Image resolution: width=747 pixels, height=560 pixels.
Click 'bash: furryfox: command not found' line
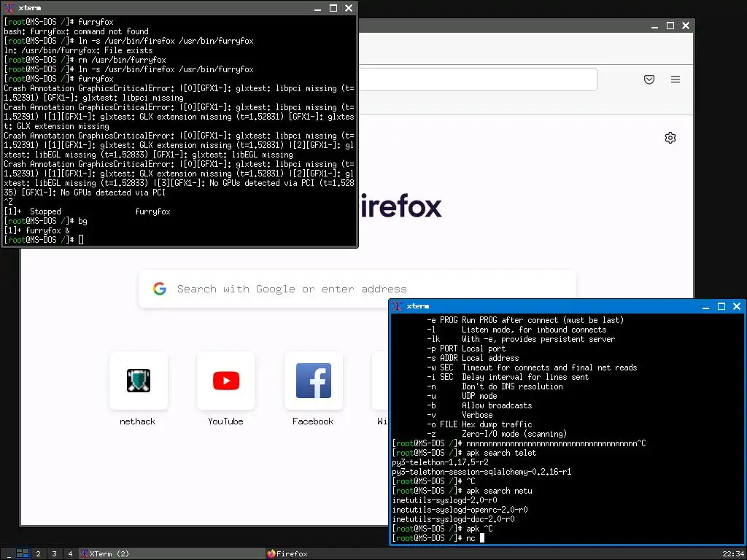pos(76,31)
